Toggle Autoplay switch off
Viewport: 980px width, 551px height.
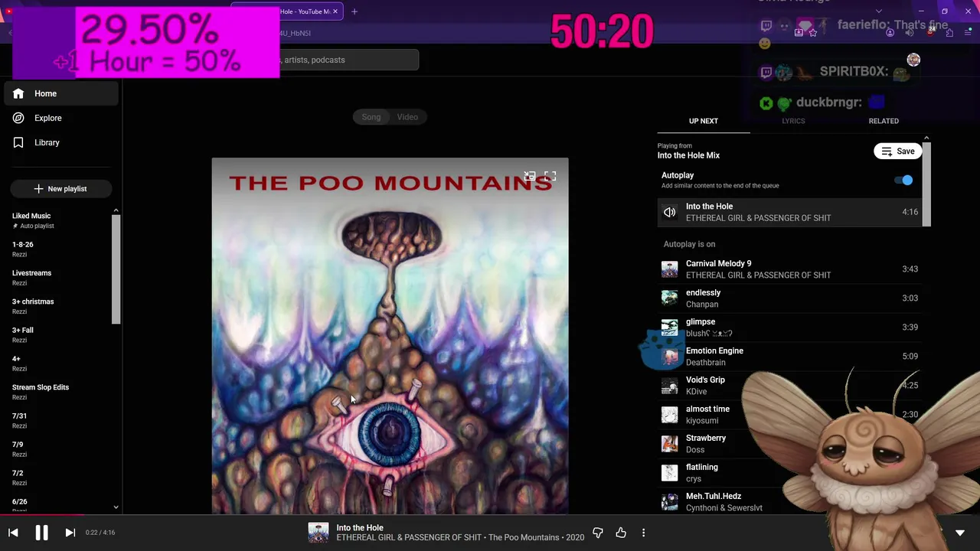903,181
